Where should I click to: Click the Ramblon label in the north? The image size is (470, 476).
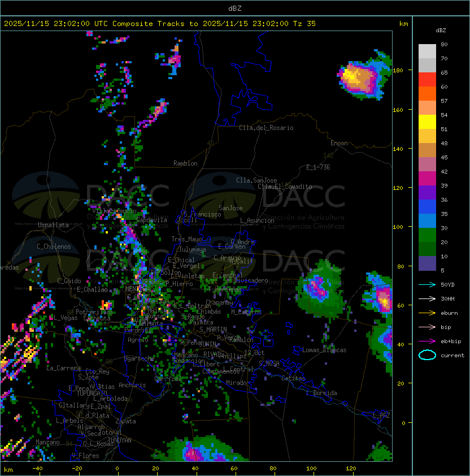[185, 163]
